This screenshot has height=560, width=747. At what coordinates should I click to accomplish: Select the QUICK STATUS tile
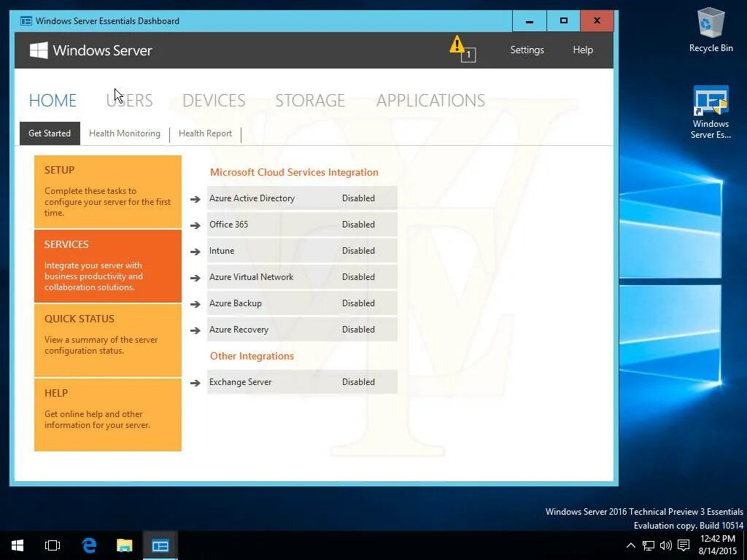[x=108, y=341]
